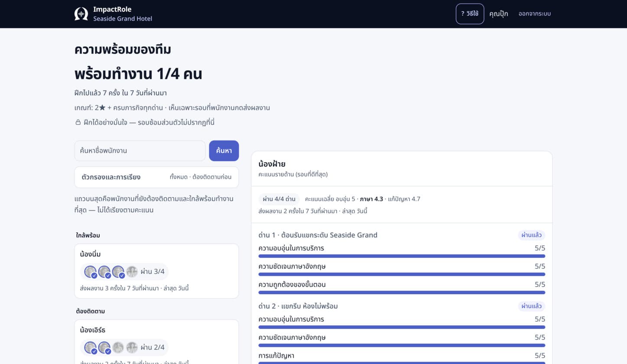627x364 pixels.
Task: Click น้องนิ่ม's third completed stage badge
Action: click(118, 272)
